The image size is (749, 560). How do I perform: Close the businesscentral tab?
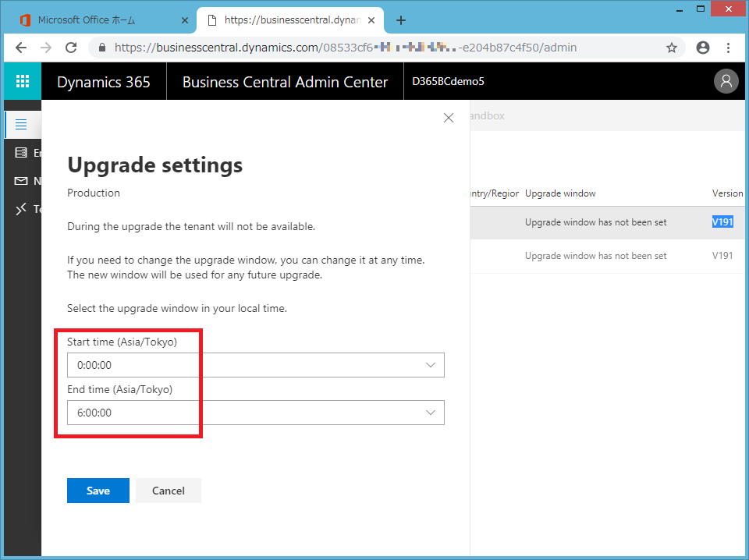371,20
